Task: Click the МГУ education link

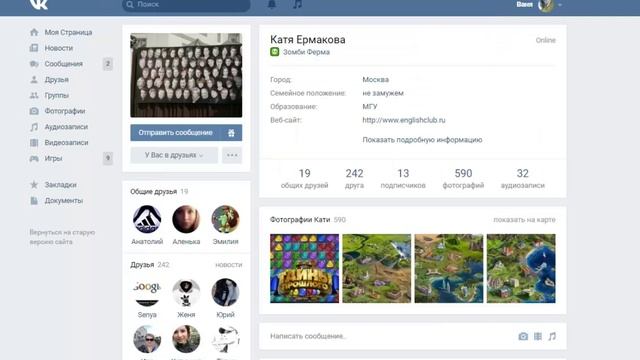Action: (x=370, y=107)
